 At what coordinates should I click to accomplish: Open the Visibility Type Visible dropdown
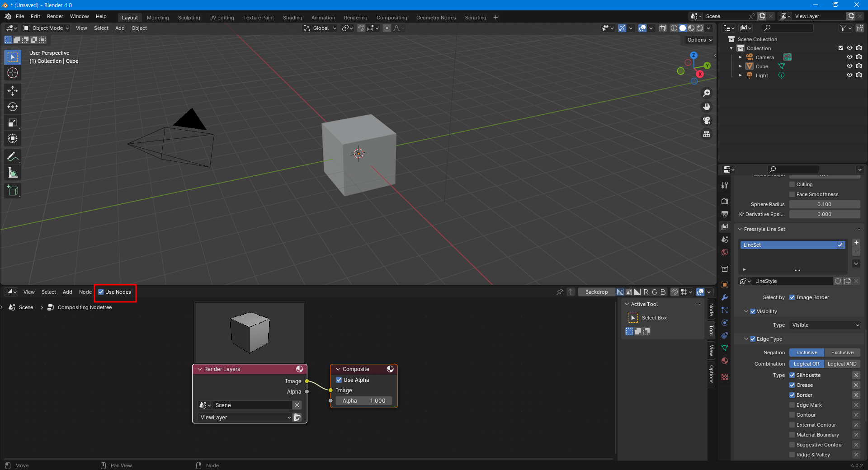(x=825, y=325)
